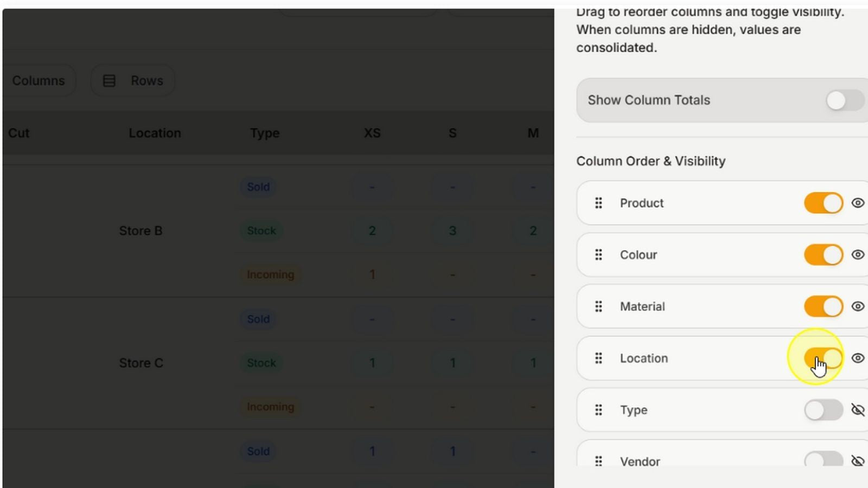868x488 pixels.
Task: Grab the Colour row drag handle
Action: tap(598, 255)
